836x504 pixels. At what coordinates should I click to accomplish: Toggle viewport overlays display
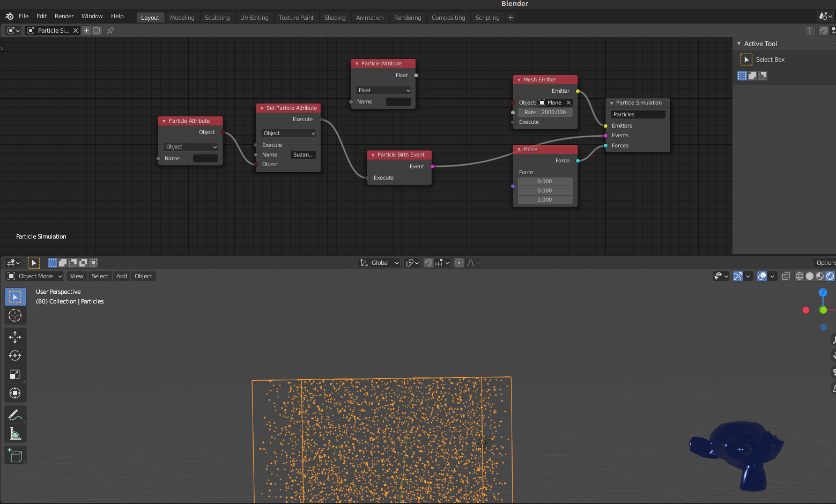[762, 276]
